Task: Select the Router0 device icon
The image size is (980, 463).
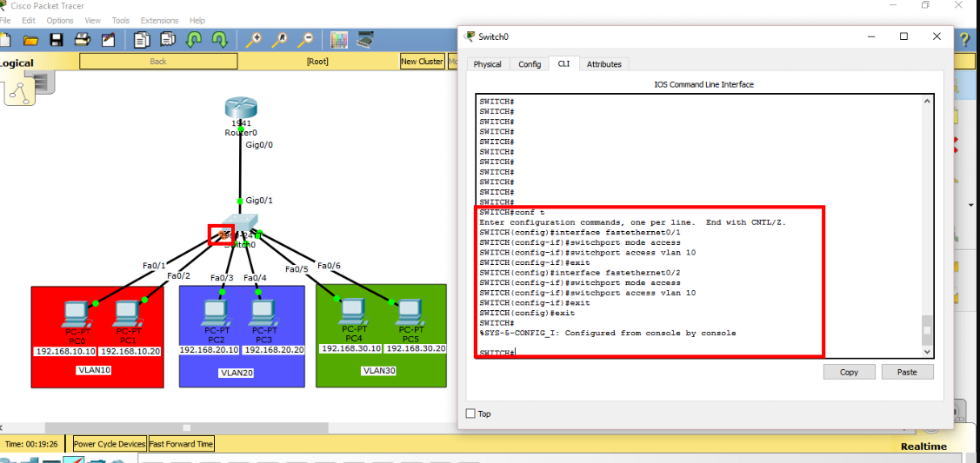Action: (241, 108)
